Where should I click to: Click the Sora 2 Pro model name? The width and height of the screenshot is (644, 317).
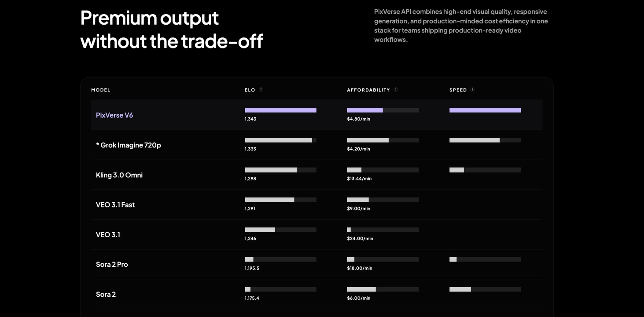(112, 265)
